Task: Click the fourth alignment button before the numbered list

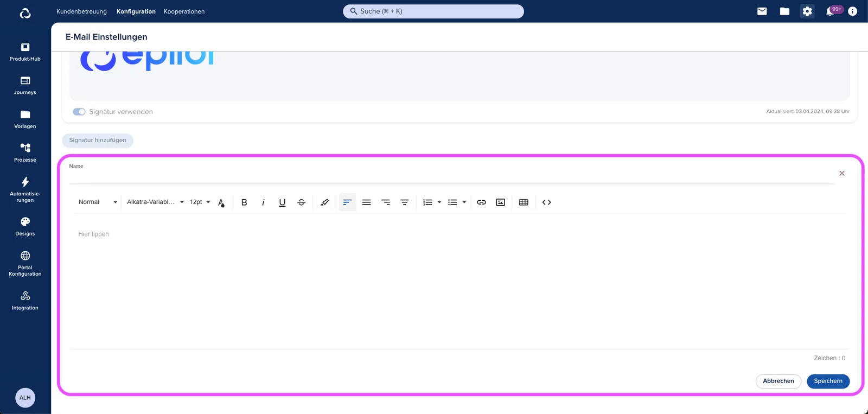Action: point(405,202)
